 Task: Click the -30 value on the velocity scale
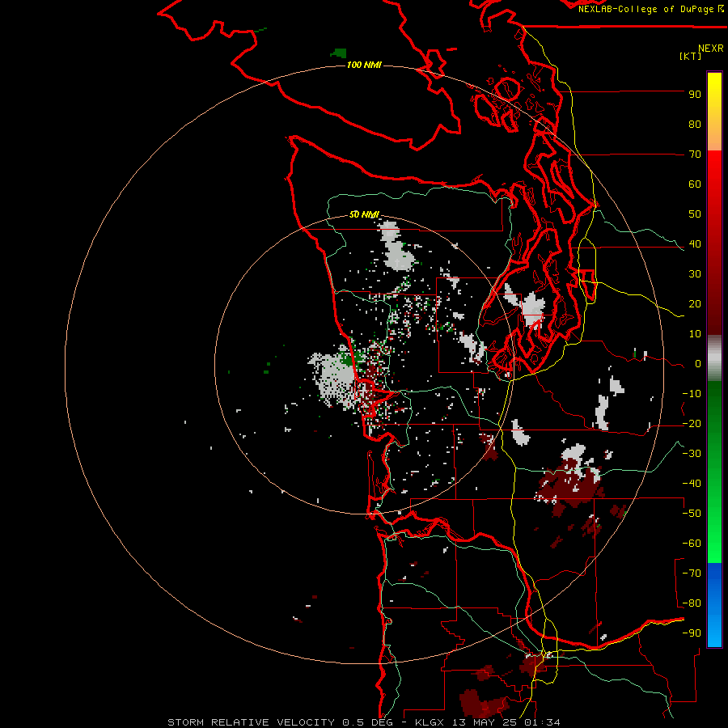coord(692,454)
